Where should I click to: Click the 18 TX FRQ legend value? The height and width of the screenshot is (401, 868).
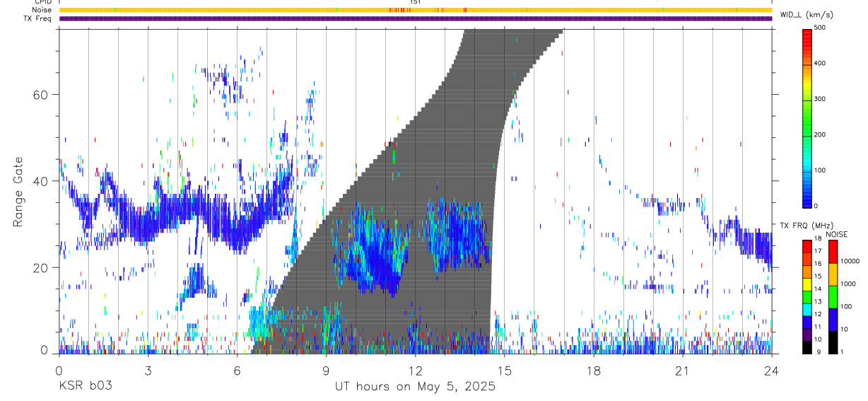coord(818,238)
